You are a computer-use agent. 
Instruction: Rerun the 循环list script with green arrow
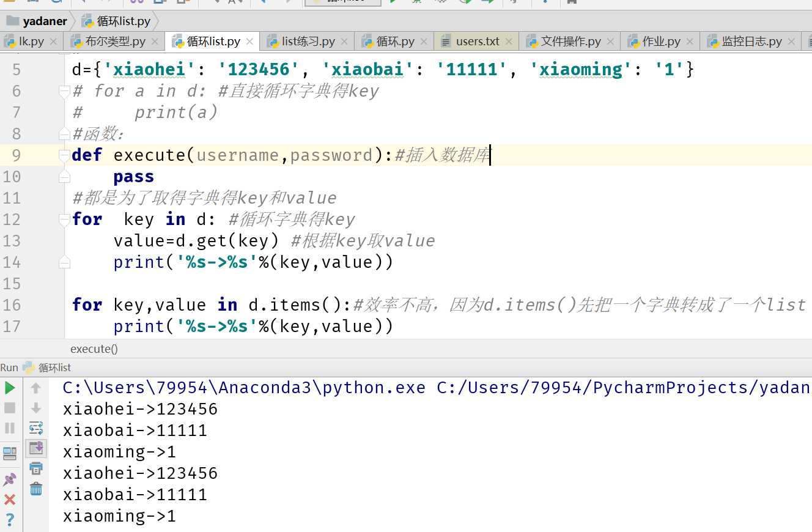coord(10,388)
